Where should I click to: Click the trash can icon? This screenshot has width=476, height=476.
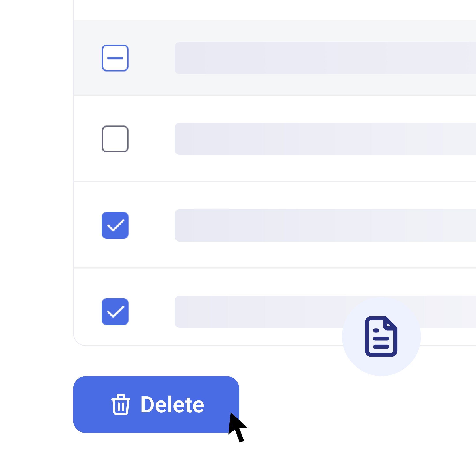point(121,405)
